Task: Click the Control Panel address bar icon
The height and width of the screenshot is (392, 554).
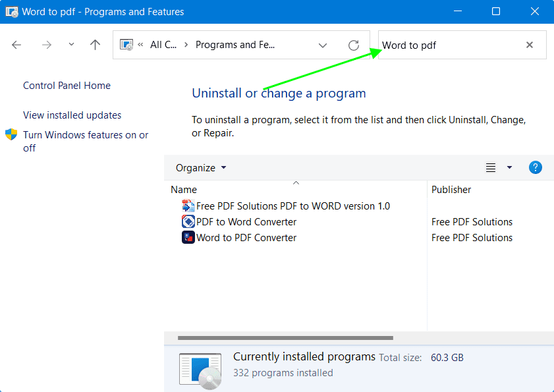Action: (x=126, y=45)
